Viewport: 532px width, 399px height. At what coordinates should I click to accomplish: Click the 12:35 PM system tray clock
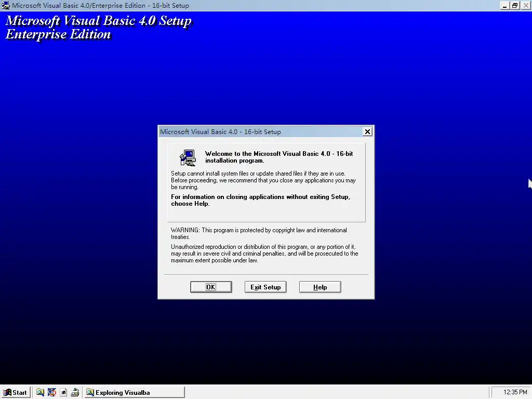tap(515, 392)
